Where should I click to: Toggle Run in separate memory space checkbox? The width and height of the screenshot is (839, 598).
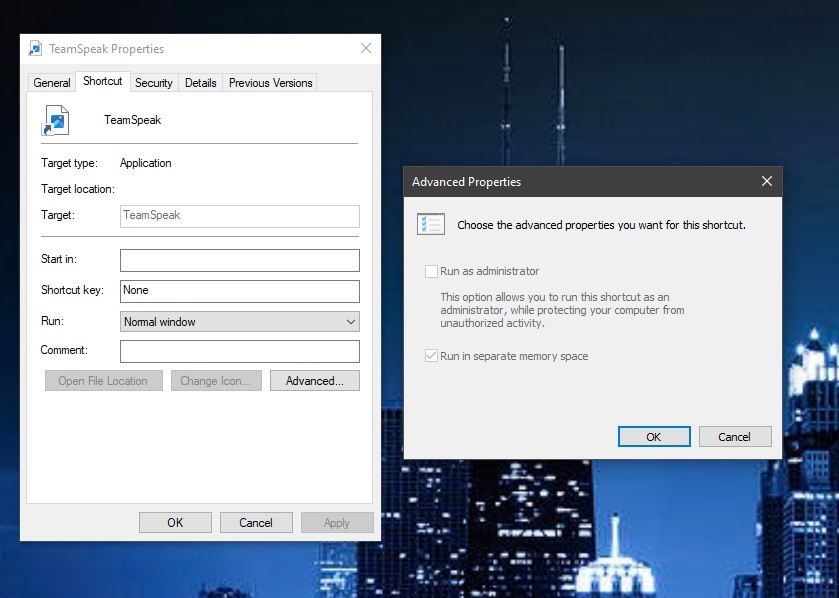click(431, 356)
